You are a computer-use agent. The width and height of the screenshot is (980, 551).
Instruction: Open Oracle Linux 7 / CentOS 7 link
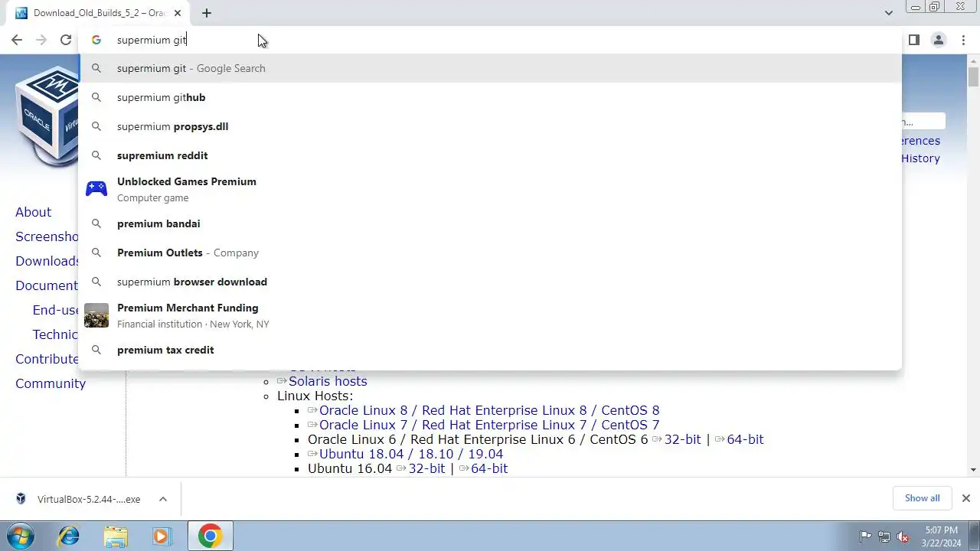(x=489, y=425)
